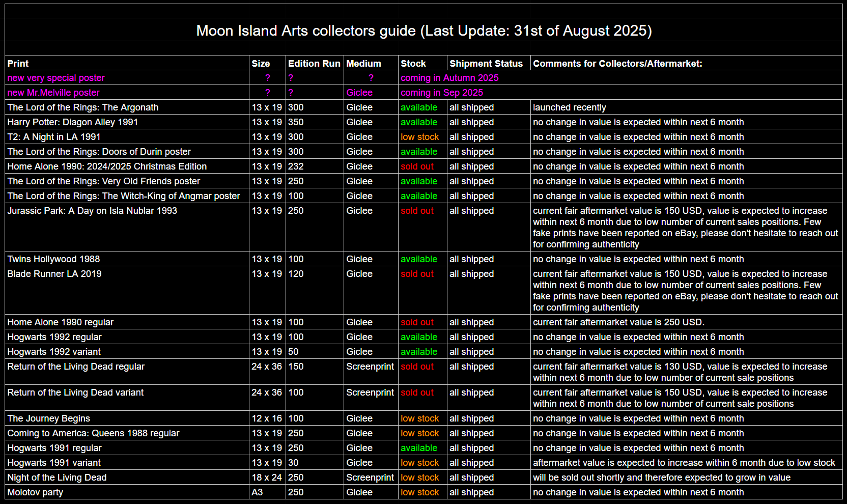
Task: Click comment about increase due to low stock
Action: click(x=684, y=463)
